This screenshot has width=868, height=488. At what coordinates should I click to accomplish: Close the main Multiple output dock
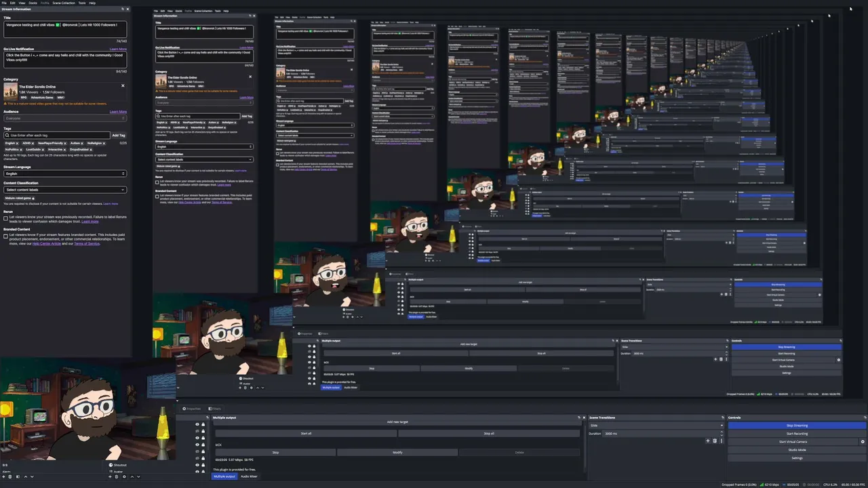coord(585,418)
